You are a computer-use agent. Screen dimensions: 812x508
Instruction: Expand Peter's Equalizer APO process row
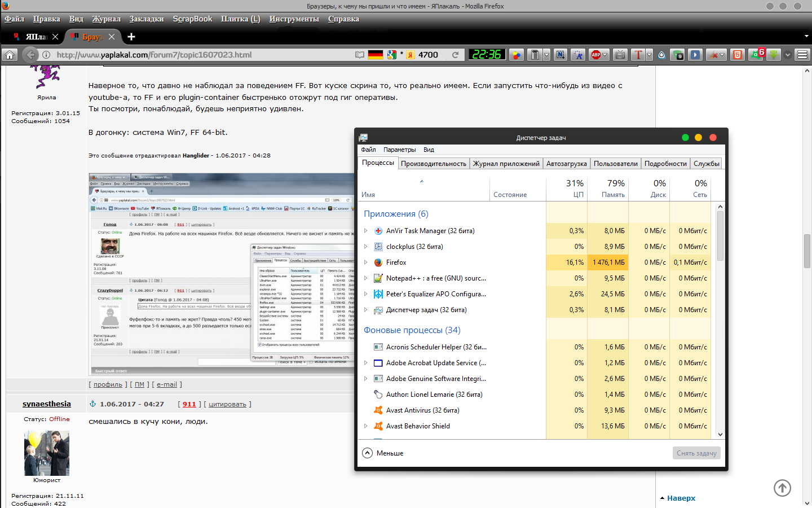pyautogui.click(x=366, y=294)
